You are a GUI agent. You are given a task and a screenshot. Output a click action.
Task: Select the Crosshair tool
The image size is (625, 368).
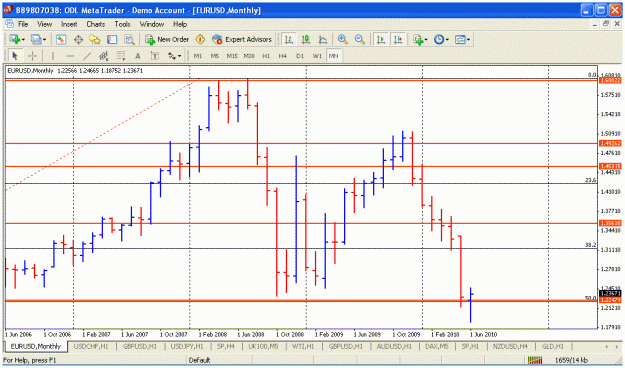[32, 56]
